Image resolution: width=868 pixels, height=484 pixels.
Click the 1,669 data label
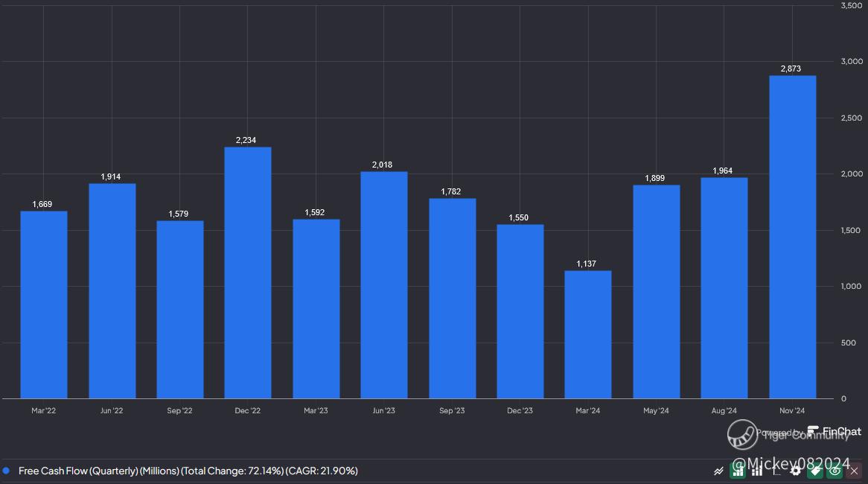(42, 204)
